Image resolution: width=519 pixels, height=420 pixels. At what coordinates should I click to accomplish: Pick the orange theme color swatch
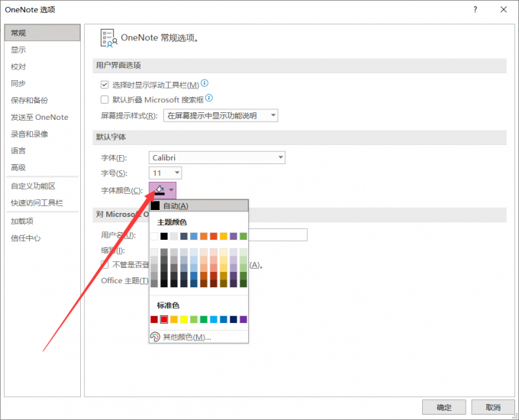[204, 236]
